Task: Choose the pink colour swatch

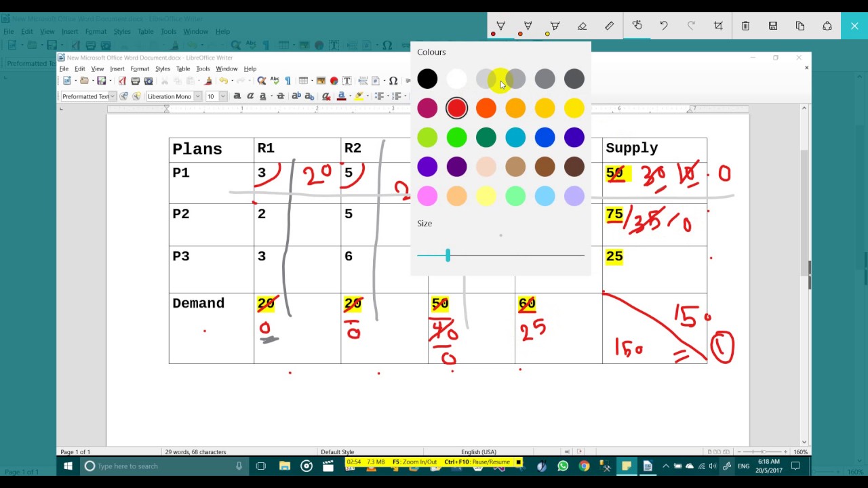Action: point(427,196)
